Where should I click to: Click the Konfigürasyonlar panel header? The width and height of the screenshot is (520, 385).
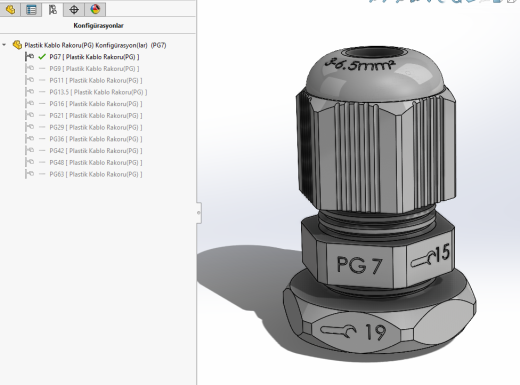point(98,26)
